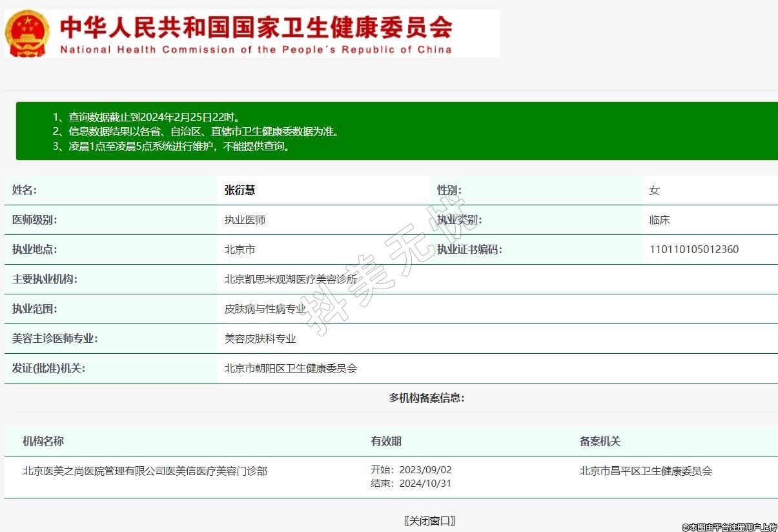Click the end date 2024/10/31

tap(425, 484)
